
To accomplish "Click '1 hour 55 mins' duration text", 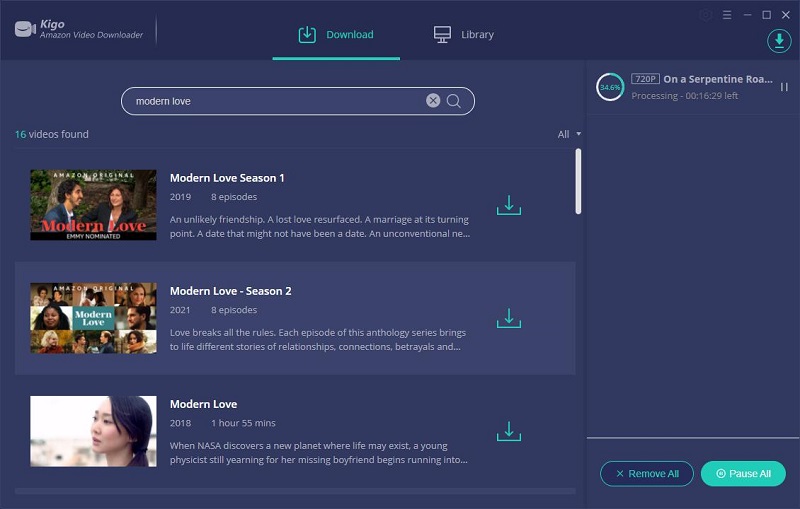I will [x=243, y=423].
